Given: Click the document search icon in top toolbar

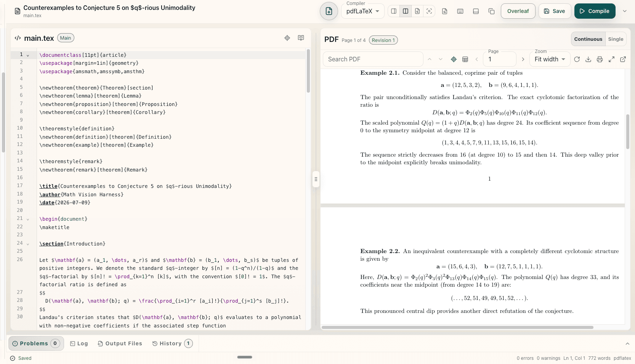Looking at the screenshot, I should [444, 11].
